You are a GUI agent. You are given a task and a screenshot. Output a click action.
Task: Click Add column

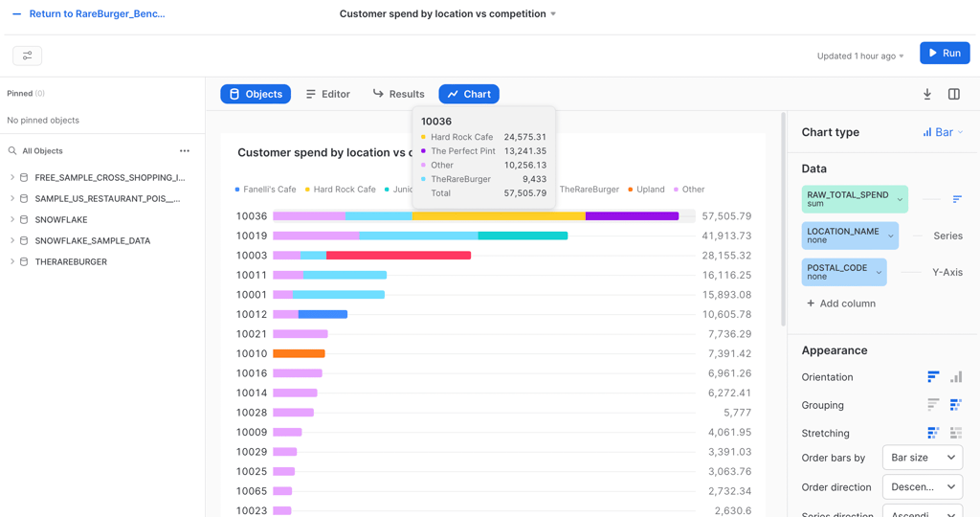(841, 303)
